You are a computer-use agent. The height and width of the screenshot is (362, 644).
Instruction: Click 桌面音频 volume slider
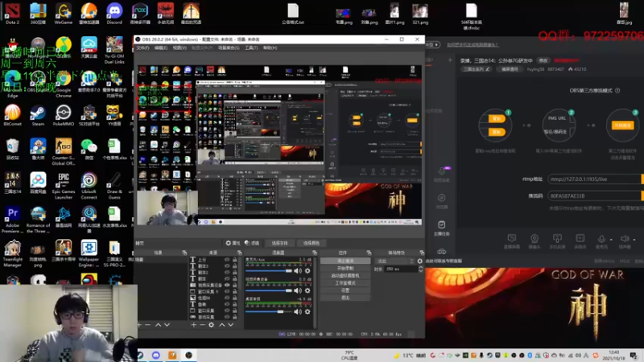pyautogui.click(x=268, y=311)
